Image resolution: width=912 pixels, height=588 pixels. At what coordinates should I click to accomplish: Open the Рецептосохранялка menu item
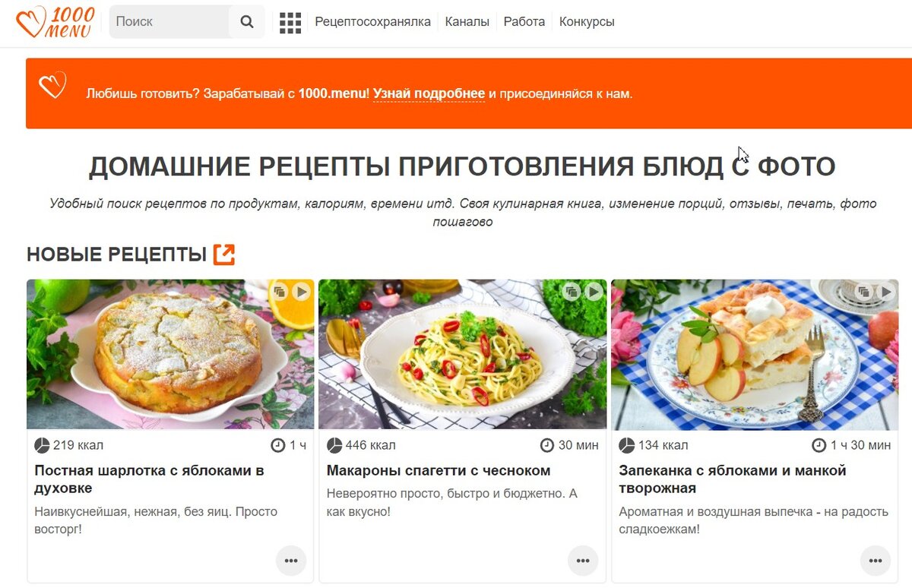pos(372,22)
